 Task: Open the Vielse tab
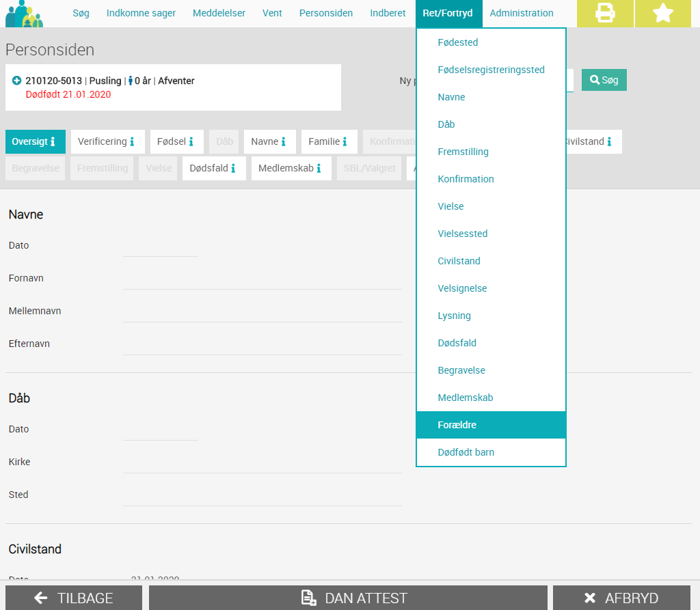click(159, 168)
